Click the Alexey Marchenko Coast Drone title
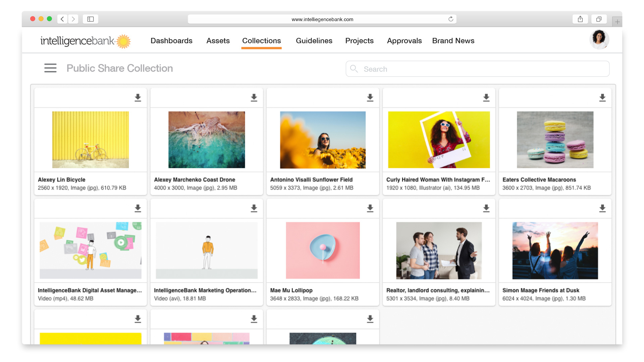The image size is (644, 362). [x=195, y=180]
